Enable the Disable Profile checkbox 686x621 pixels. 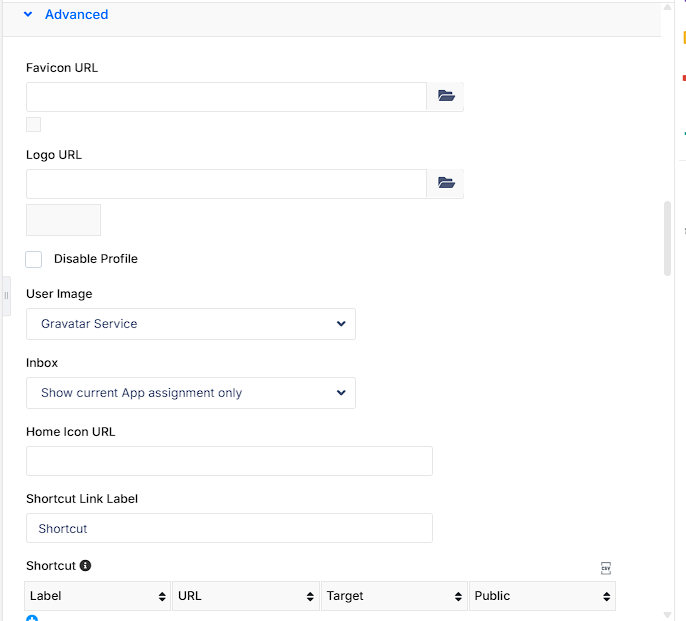click(34, 259)
